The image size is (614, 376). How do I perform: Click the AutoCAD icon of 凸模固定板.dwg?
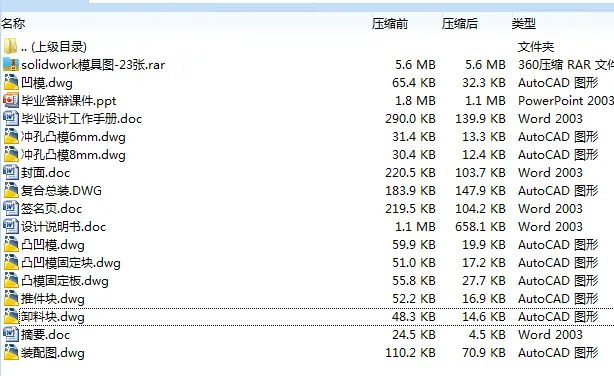[x=11, y=280]
